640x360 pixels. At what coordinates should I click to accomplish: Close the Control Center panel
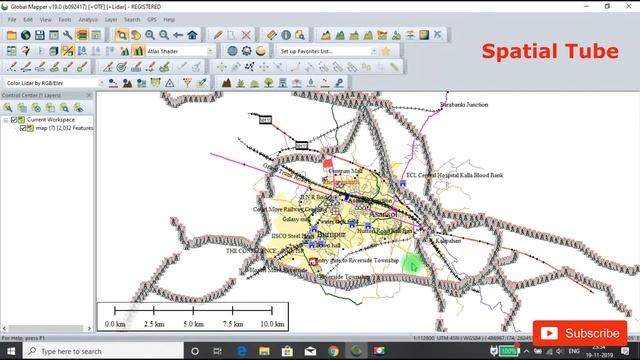(x=89, y=95)
